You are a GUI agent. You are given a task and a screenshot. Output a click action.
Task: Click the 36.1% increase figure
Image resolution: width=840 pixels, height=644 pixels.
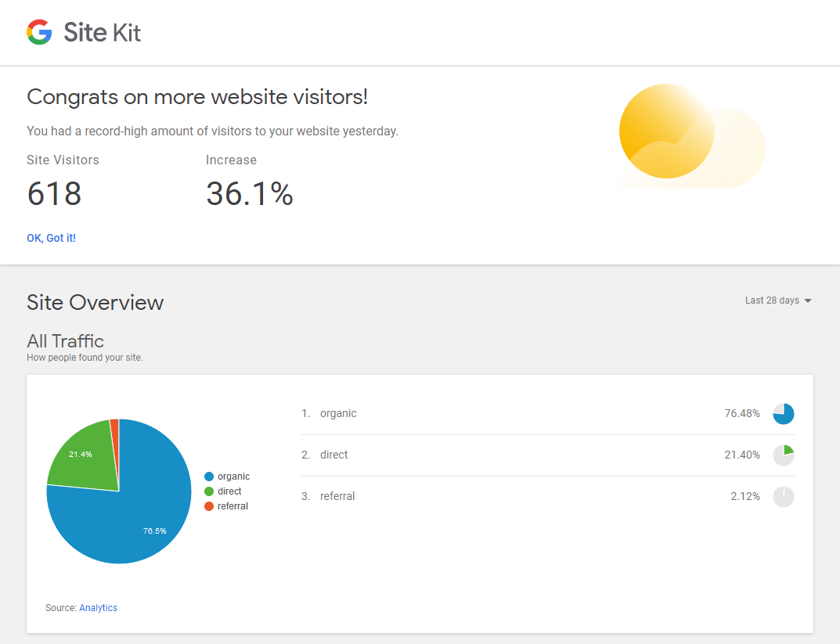(250, 193)
